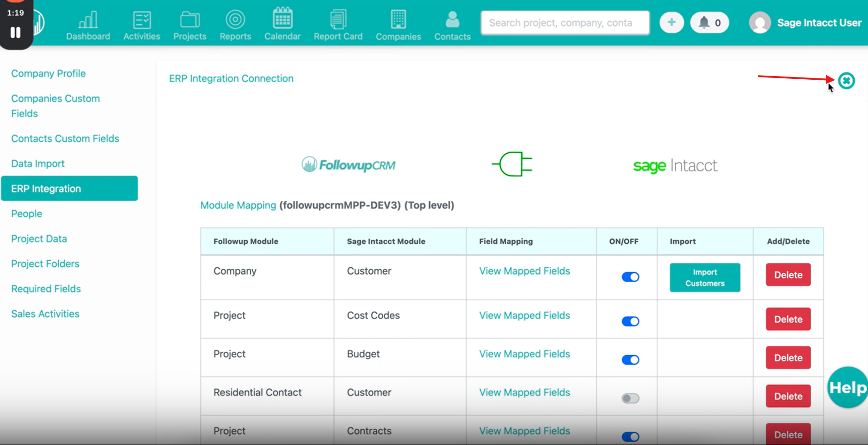Viewport: 868px width, 445px height.
Task: Open the Calendar icon in navbar
Action: click(x=282, y=19)
